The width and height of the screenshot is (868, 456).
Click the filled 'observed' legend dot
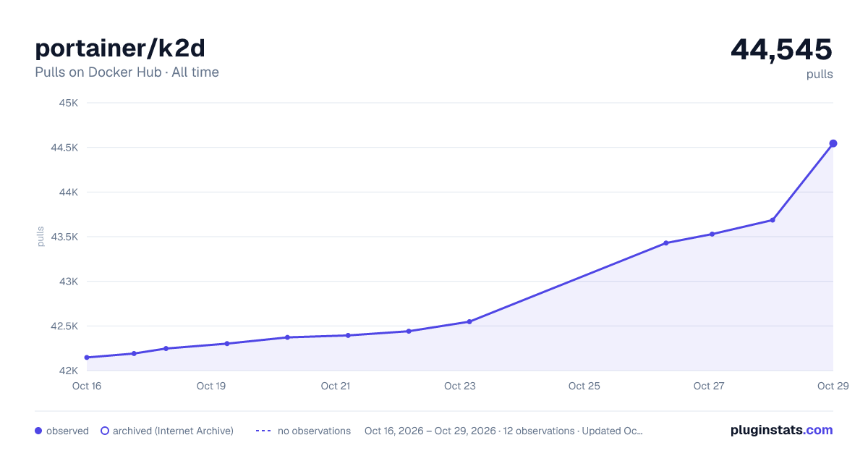(x=38, y=431)
